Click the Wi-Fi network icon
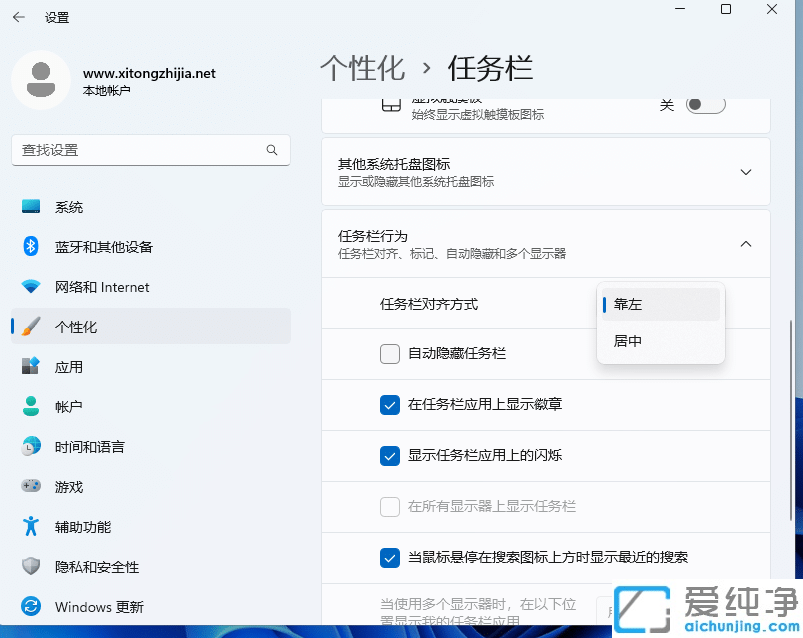Viewport: 803px width, 638px height. click(31, 286)
